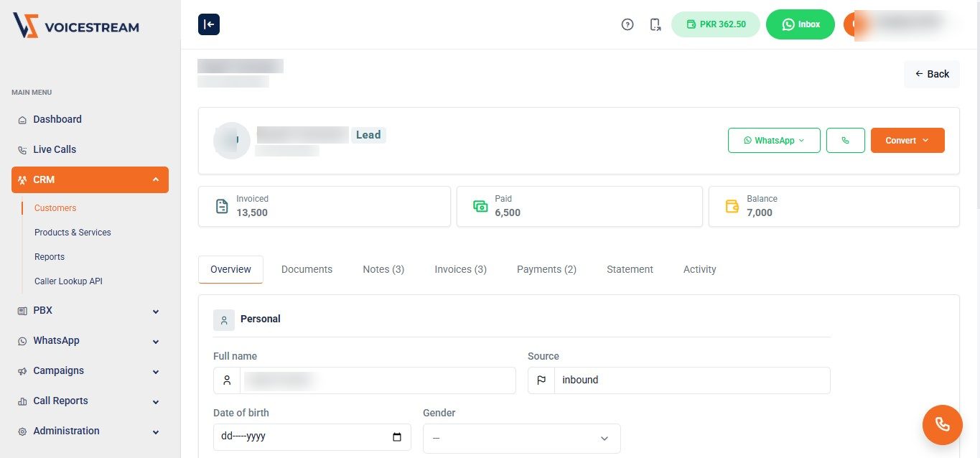The height and width of the screenshot is (458, 980).
Task: Click the person icon beside Full name
Action: 227,380
